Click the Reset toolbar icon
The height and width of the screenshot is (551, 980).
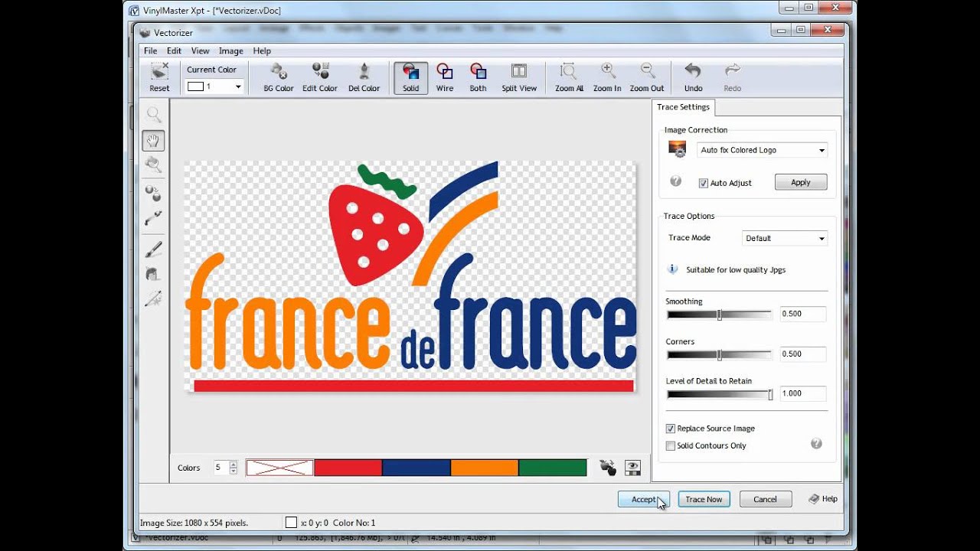coord(159,78)
